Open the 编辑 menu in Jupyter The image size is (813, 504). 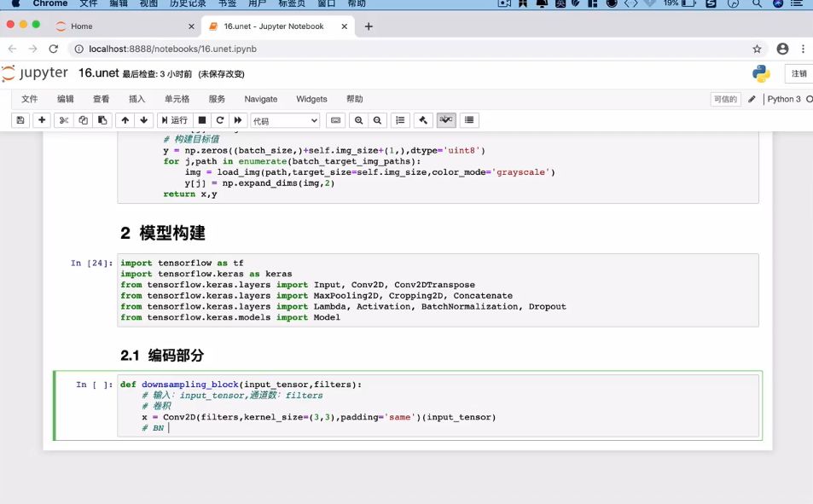tap(66, 99)
